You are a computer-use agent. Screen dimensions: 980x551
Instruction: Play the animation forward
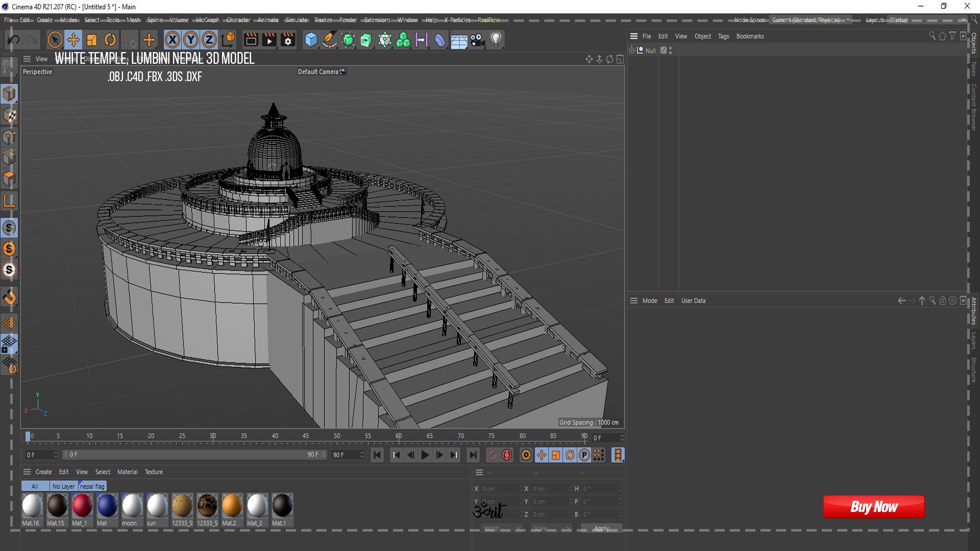(425, 455)
